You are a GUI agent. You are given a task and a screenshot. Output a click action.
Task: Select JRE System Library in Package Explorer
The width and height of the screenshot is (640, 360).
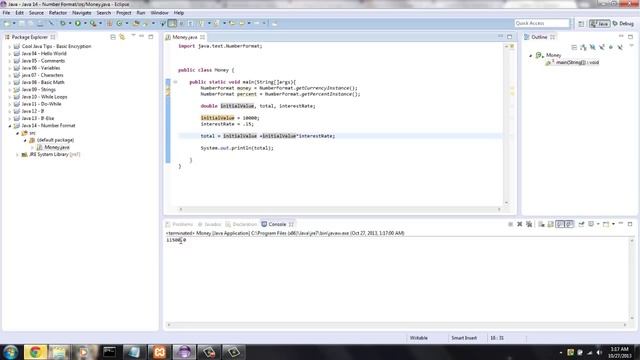coord(51,155)
